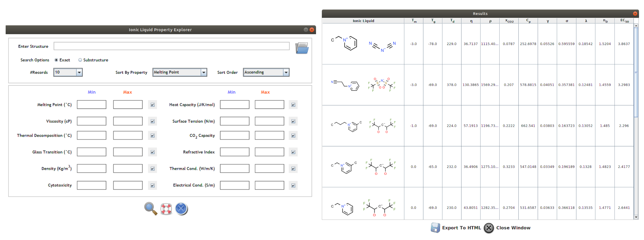Viewport: 644px width, 240px height.
Task: Uncheck the Melting Point checkbox
Action: pyautogui.click(x=152, y=105)
